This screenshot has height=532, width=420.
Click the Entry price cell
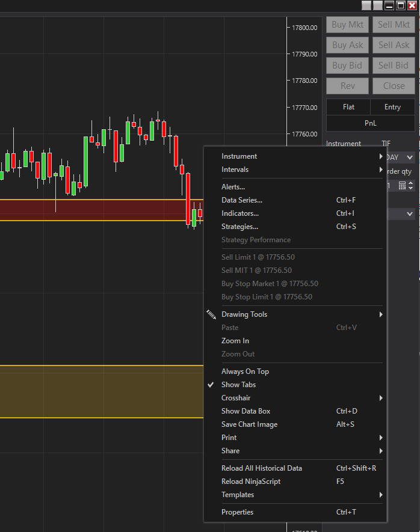(x=392, y=107)
